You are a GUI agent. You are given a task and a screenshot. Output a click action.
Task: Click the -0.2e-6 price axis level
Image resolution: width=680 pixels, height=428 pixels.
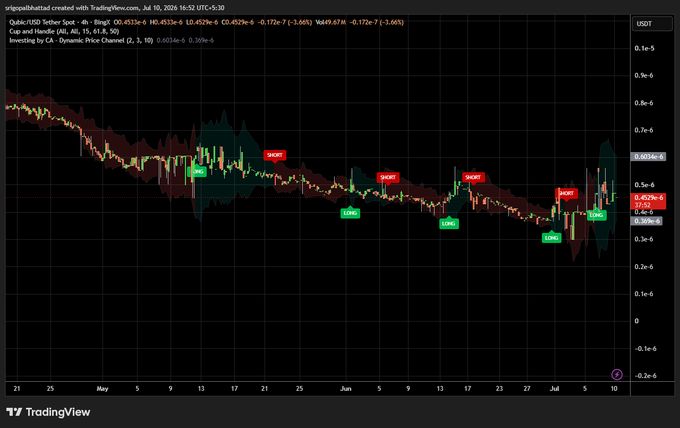pos(645,376)
